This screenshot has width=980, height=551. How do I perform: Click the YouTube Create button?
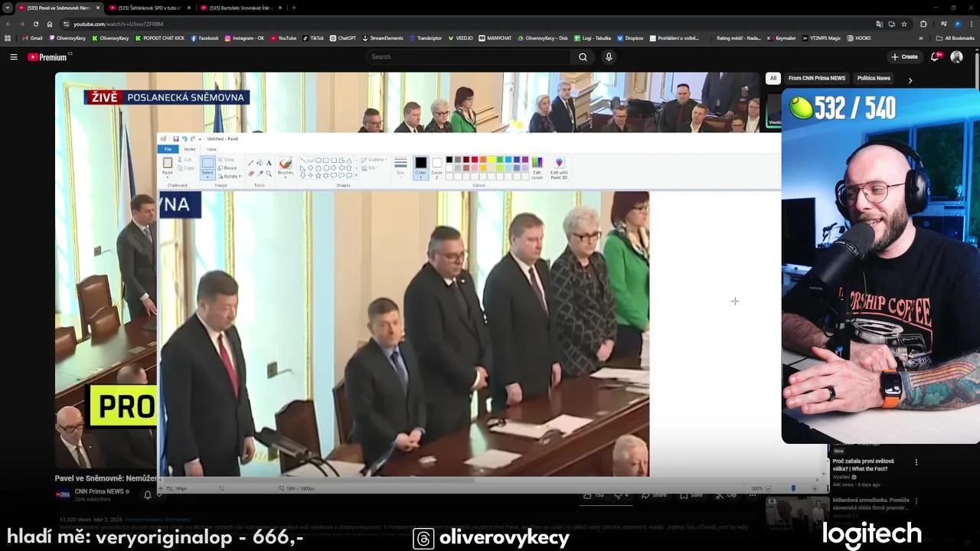tap(904, 57)
